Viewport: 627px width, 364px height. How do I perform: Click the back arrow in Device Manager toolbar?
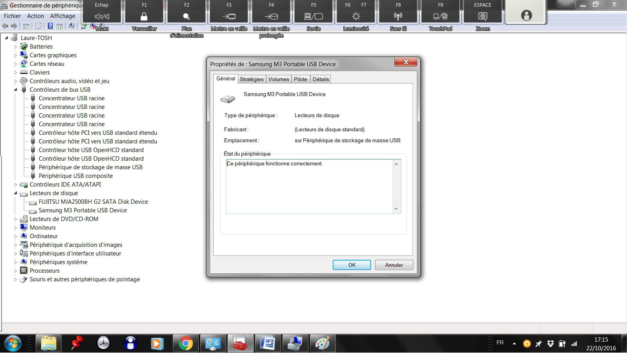[x=5, y=26]
